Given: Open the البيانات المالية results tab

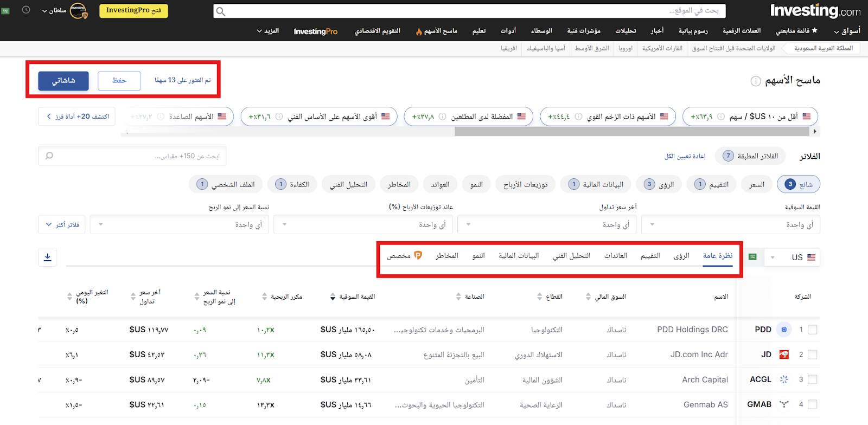Looking at the screenshot, I should 519,256.
